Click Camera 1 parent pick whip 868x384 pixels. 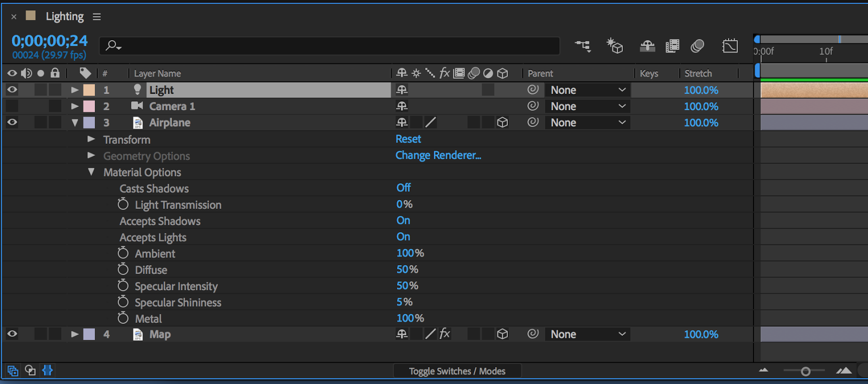533,106
